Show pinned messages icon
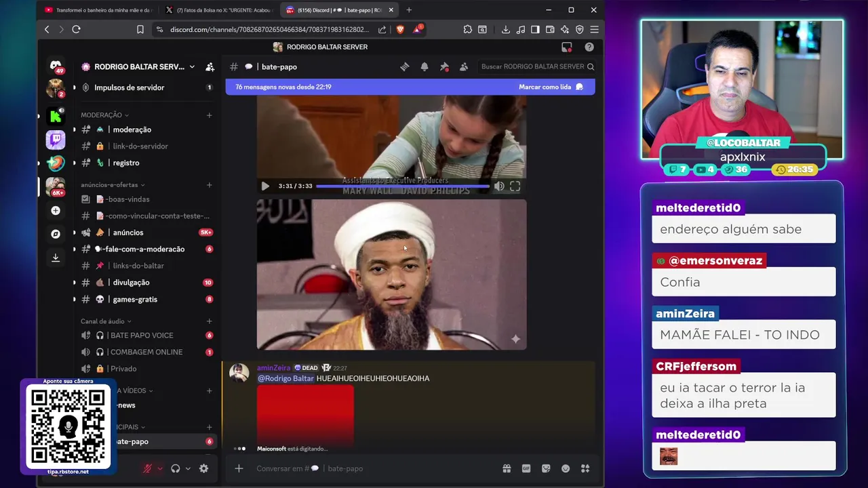868x488 pixels. 444,66
